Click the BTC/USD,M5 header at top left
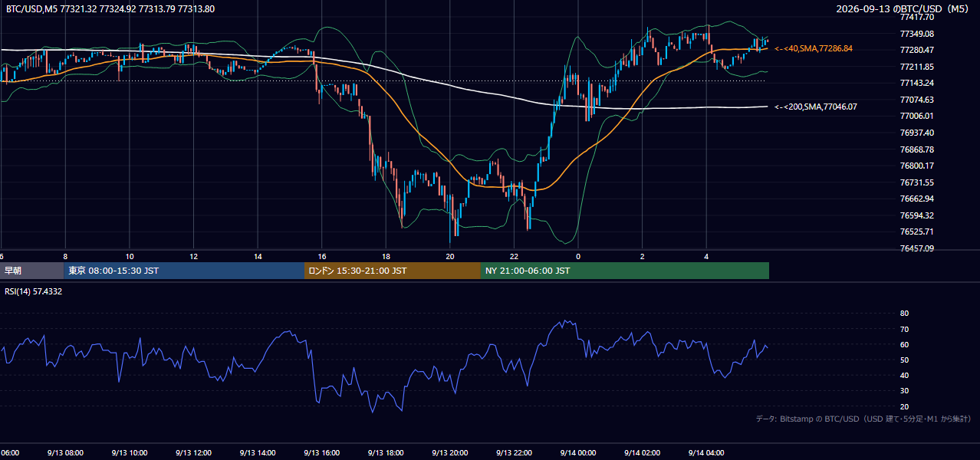Screen dimensions: 980x460 (110, 9)
